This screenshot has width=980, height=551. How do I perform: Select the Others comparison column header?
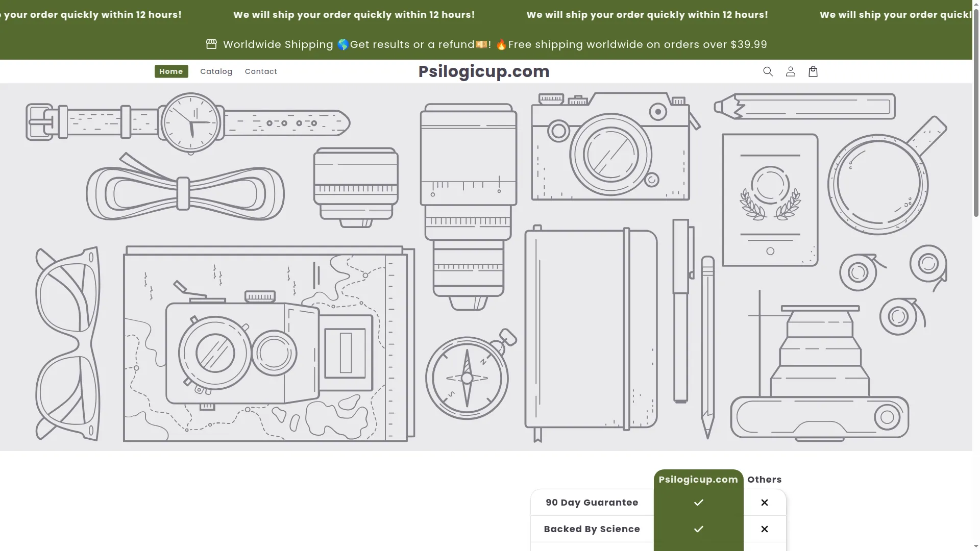click(x=765, y=480)
